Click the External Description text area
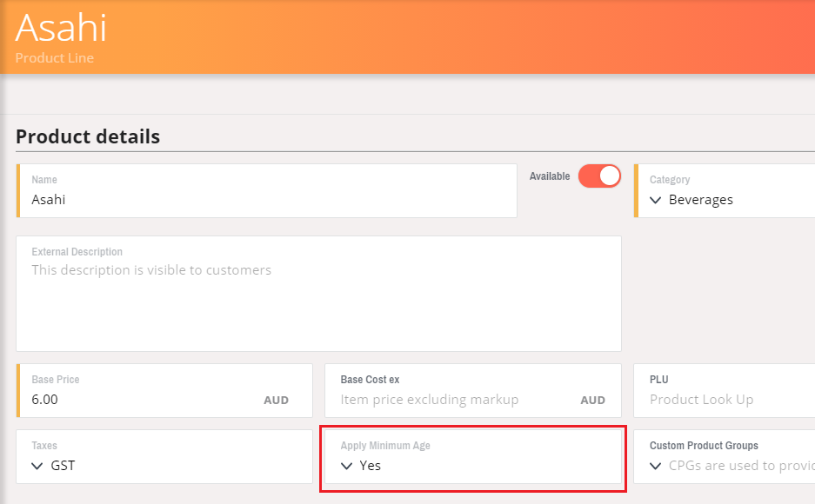Screen dimensions: 815x504 click(x=318, y=294)
